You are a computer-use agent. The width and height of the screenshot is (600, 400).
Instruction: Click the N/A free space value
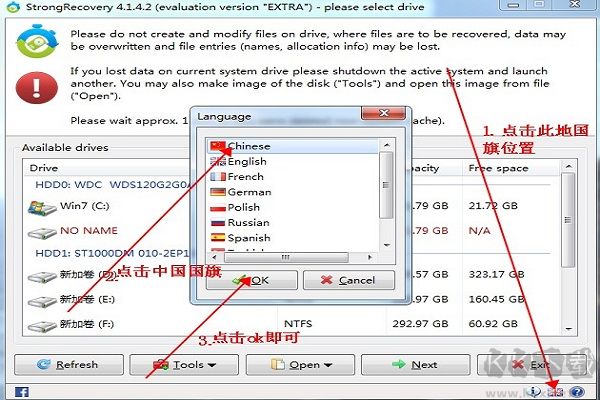coord(479,231)
